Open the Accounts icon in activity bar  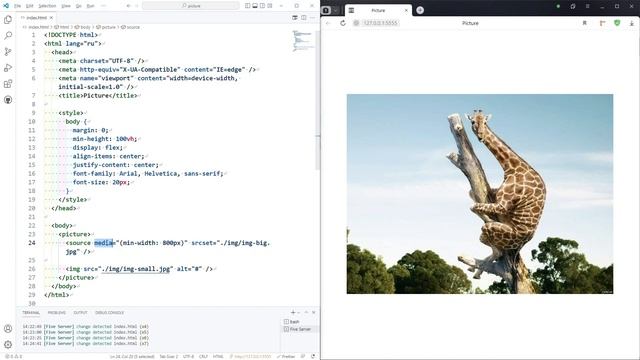click(x=8, y=329)
